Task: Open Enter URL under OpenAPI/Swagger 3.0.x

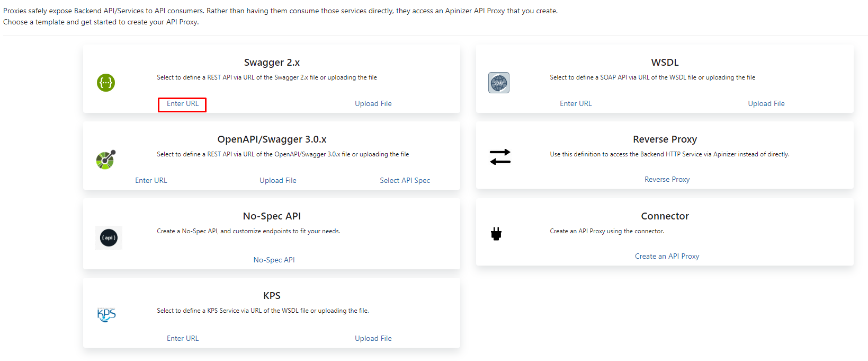Action: [151, 181]
